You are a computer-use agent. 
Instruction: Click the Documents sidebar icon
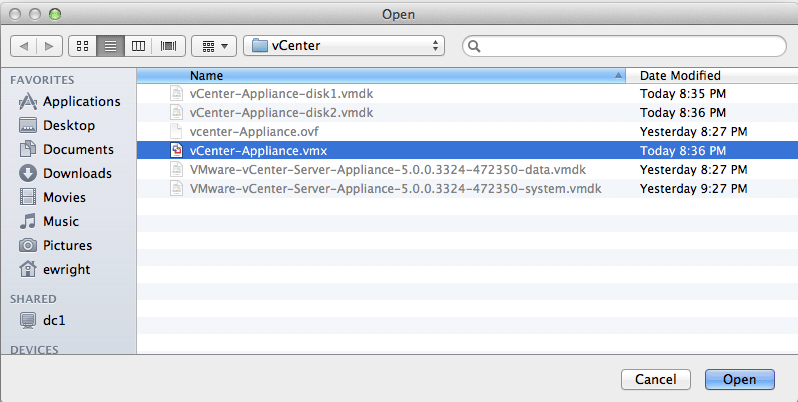27,149
